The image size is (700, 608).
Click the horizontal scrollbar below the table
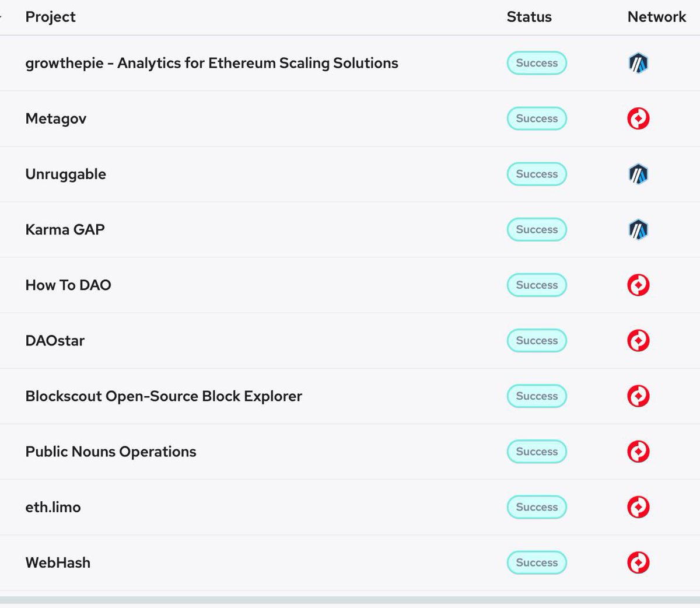point(350,600)
